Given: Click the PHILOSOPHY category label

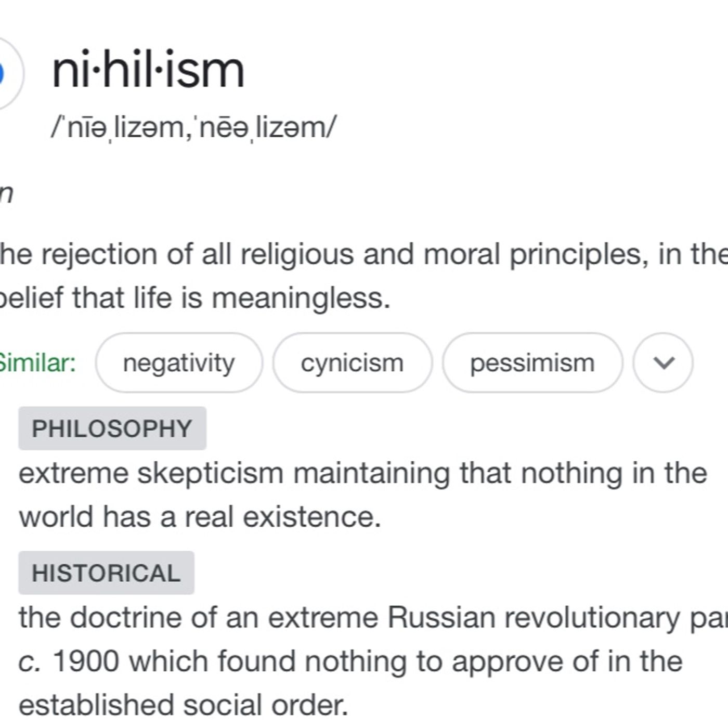Looking at the screenshot, I should pyautogui.click(x=112, y=428).
